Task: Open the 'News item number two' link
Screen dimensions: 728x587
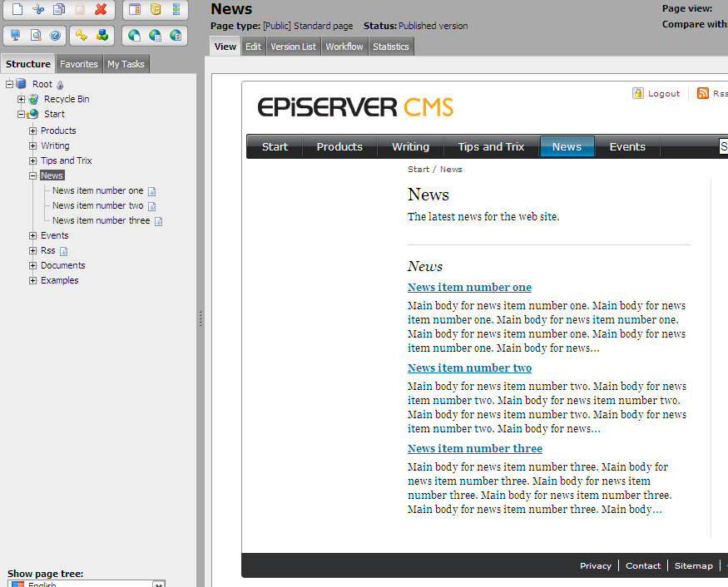Action: (469, 367)
